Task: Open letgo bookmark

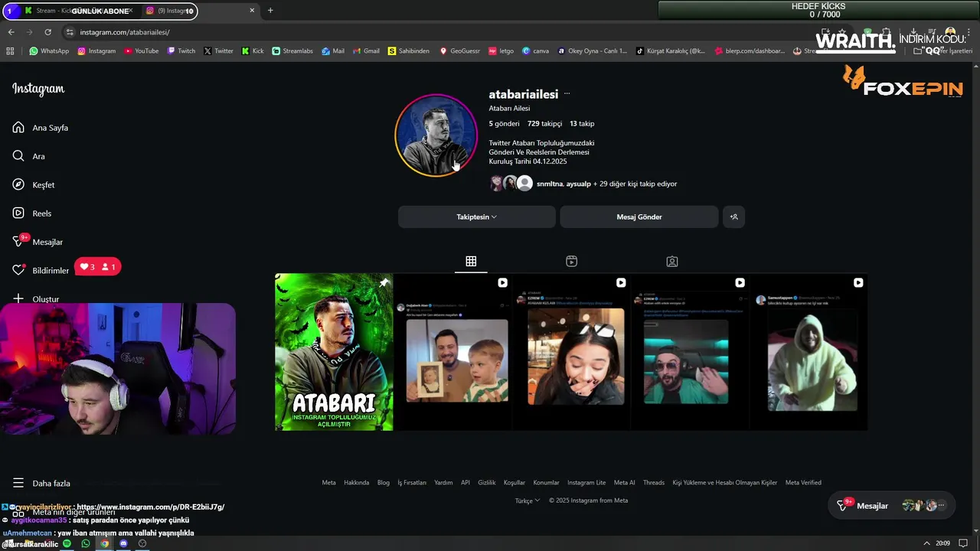Action: tap(501, 51)
